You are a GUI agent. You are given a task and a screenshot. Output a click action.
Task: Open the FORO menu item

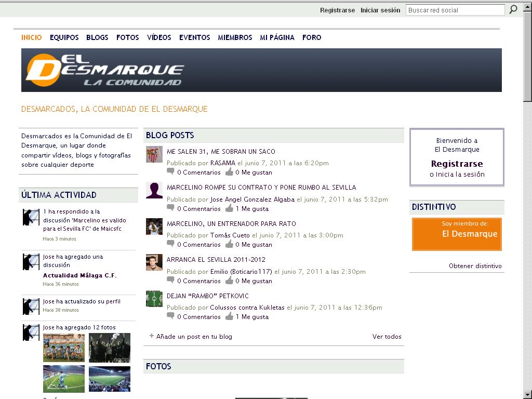(312, 37)
